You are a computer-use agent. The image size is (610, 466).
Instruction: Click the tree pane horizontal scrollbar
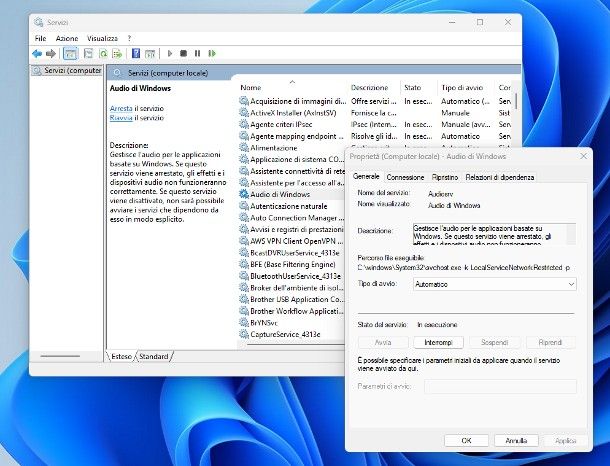60,356
